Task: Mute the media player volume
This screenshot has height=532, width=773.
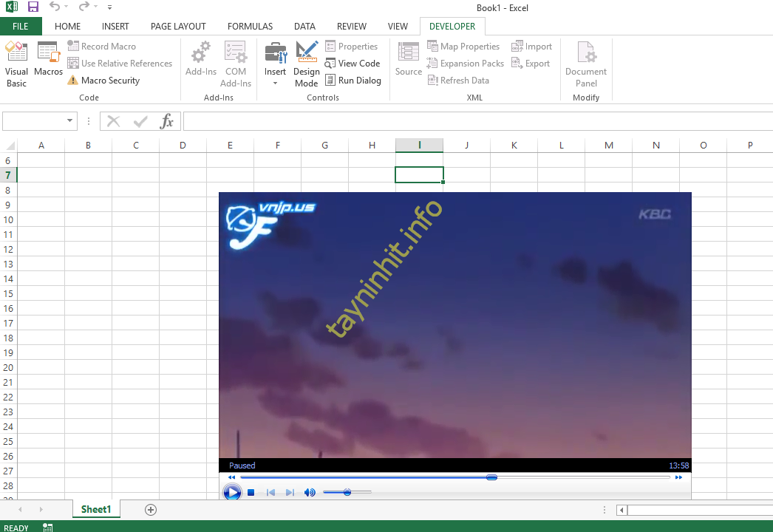Action: (x=310, y=493)
